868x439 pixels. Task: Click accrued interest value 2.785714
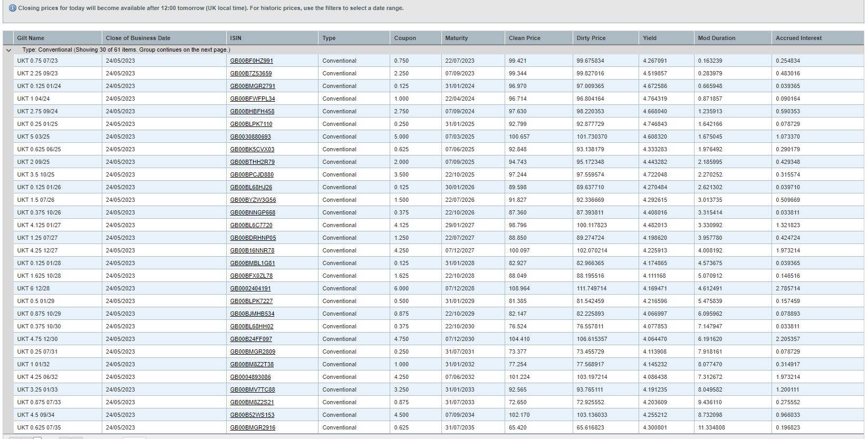788,288
